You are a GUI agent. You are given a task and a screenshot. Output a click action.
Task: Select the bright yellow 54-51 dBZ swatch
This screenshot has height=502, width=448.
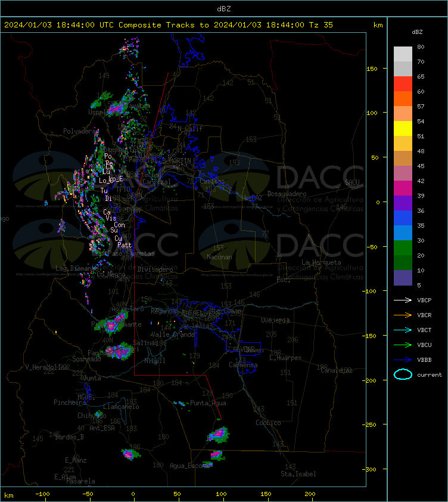(403, 128)
